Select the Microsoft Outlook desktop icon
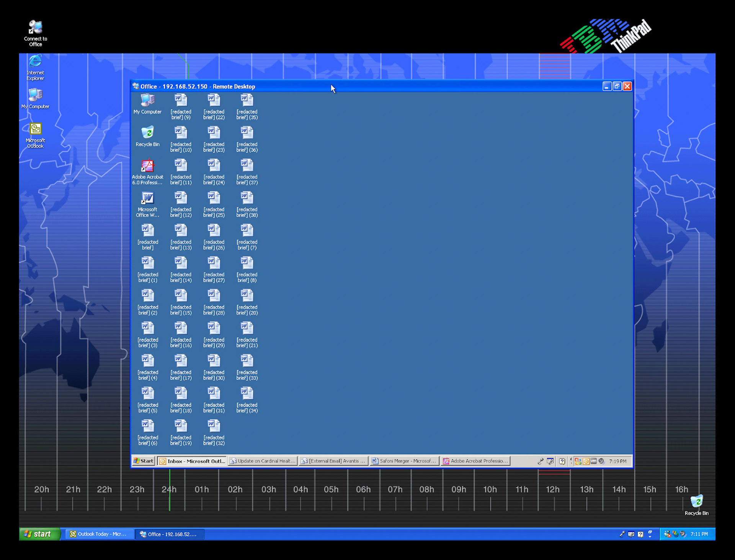This screenshot has height=560, width=735. 35,129
